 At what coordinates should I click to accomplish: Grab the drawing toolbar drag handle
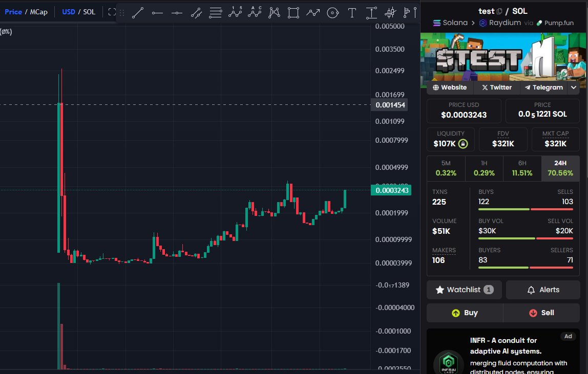[x=122, y=13]
